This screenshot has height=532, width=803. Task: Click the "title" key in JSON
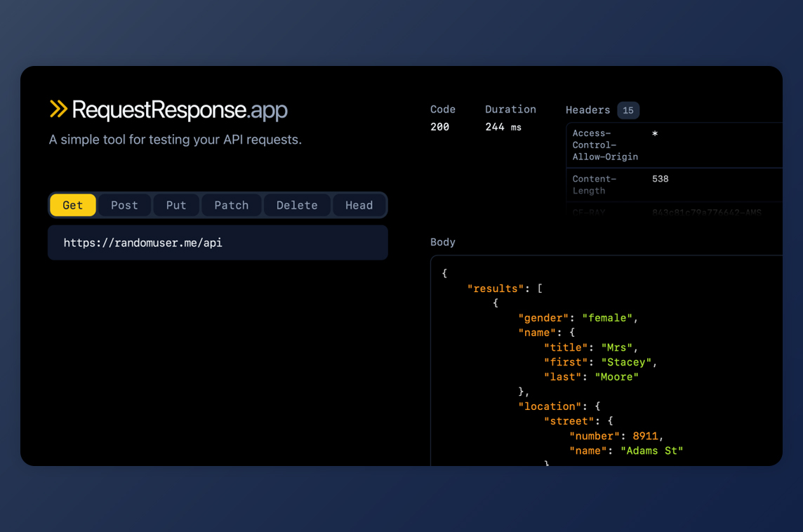[x=565, y=347]
